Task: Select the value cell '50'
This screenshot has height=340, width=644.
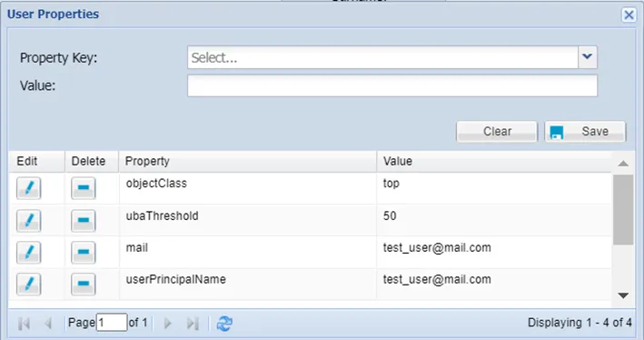Action: click(494, 220)
